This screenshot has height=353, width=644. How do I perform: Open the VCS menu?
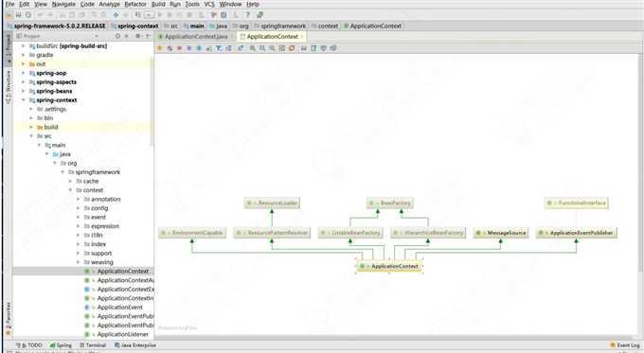click(x=209, y=4)
